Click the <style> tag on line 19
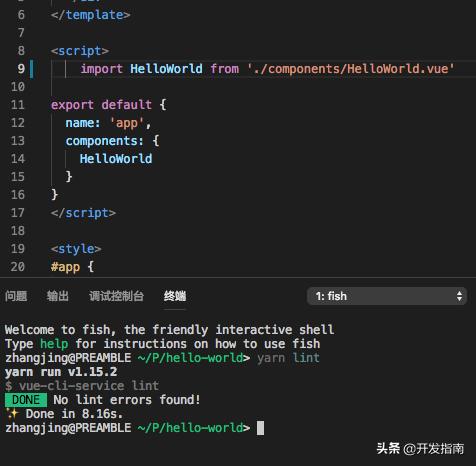 (x=76, y=249)
